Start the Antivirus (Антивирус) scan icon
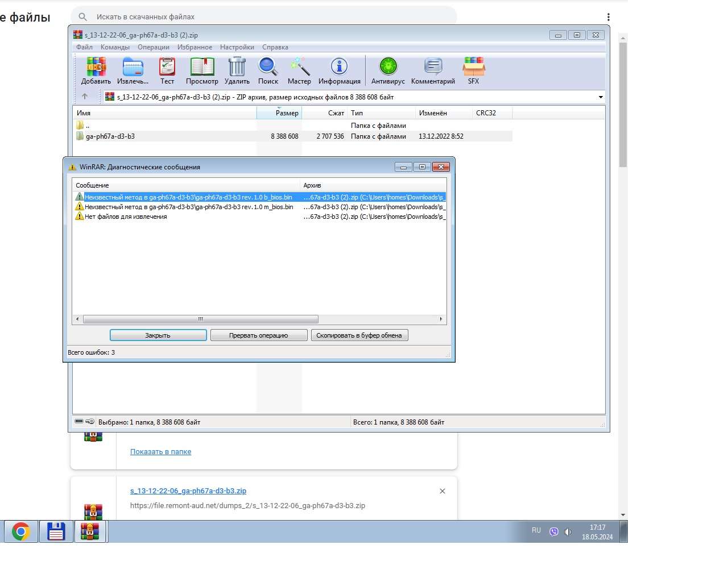Screen dimensions: 728x582 [x=388, y=67]
